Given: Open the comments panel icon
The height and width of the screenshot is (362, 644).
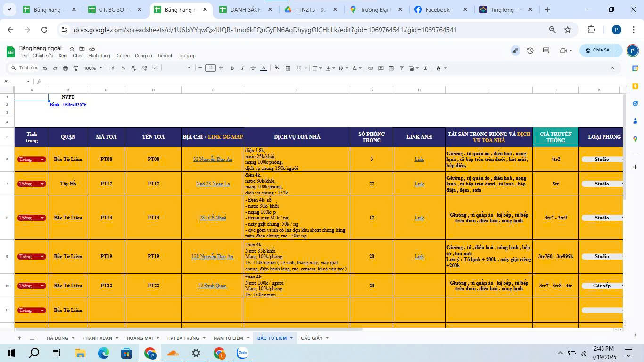Looking at the screenshot, I should tap(546, 51).
